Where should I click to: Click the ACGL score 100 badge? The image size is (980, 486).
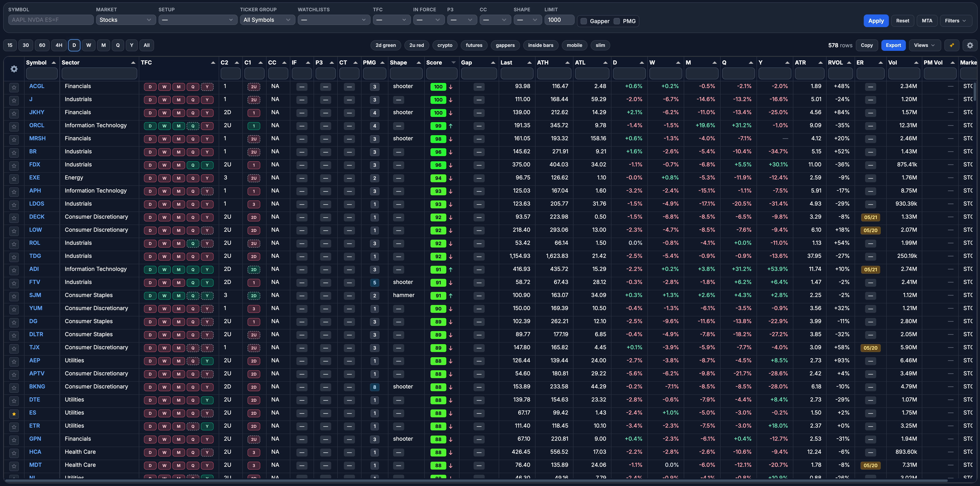tap(438, 87)
